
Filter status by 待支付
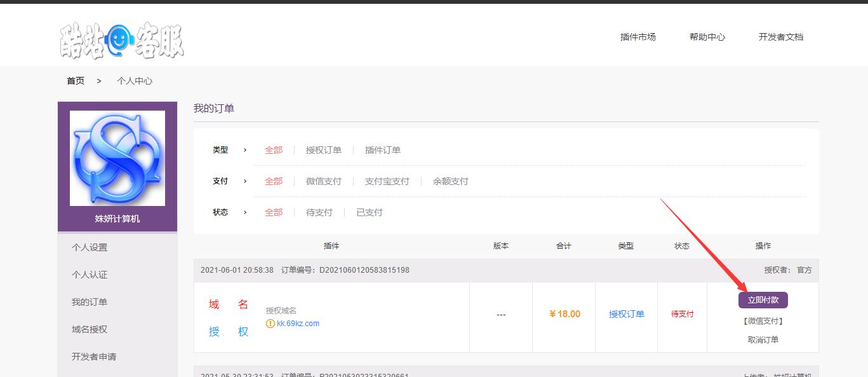(x=319, y=212)
